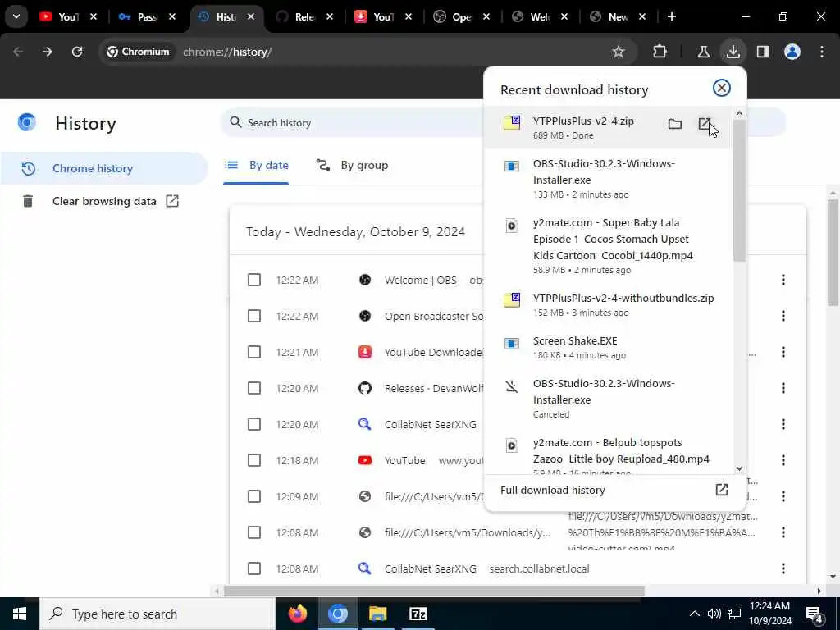Image resolution: width=840 pixels, height=630 pixels.
Task: Click the forward navigation arrow
Action: [47, 52]
